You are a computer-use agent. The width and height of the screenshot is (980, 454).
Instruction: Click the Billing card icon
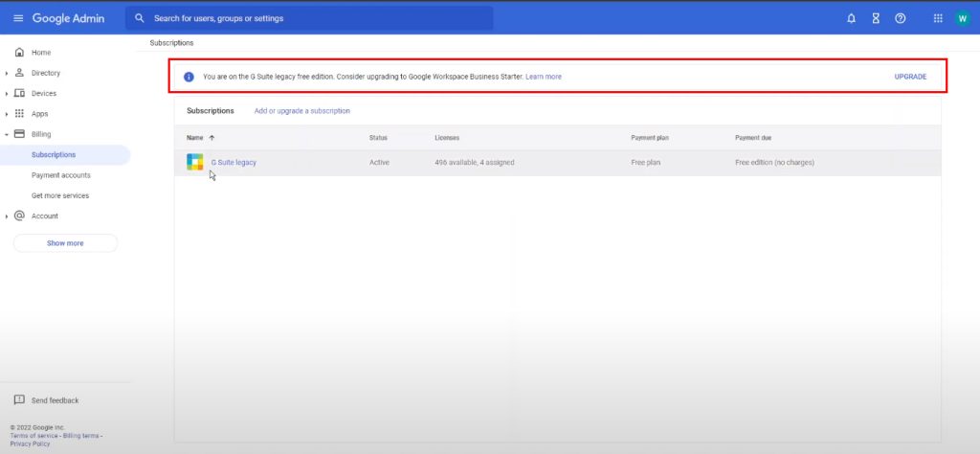(19, 134)
